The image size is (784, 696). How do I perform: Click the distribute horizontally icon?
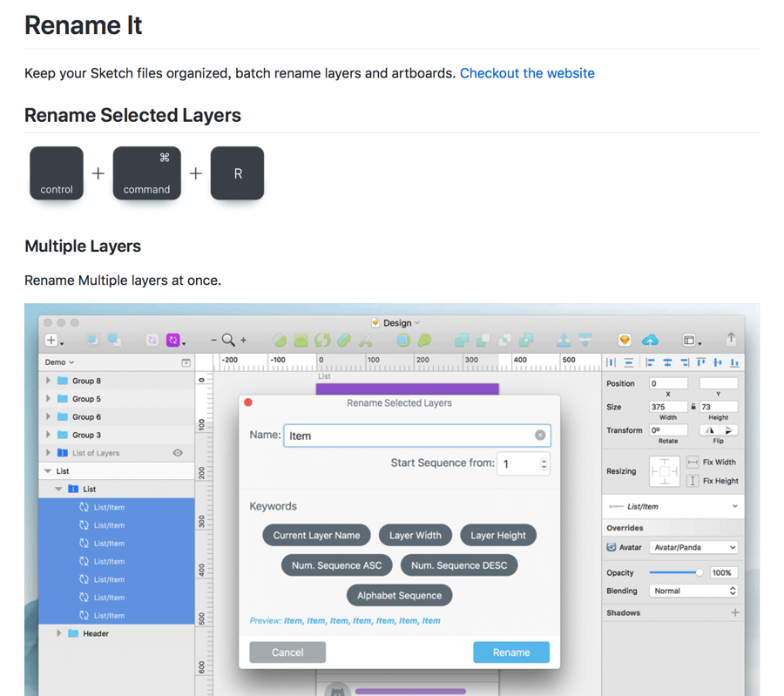tap(611, 362)
